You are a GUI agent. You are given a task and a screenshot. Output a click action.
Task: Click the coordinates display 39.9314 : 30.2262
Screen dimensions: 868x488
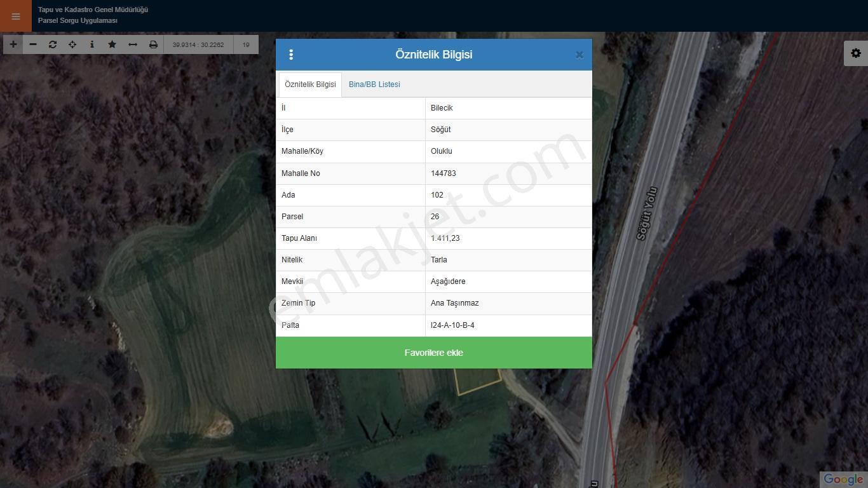coord(198,44)
